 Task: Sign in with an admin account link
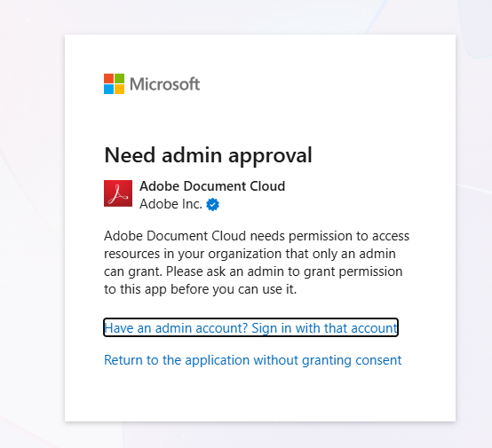tap(250, 328)
